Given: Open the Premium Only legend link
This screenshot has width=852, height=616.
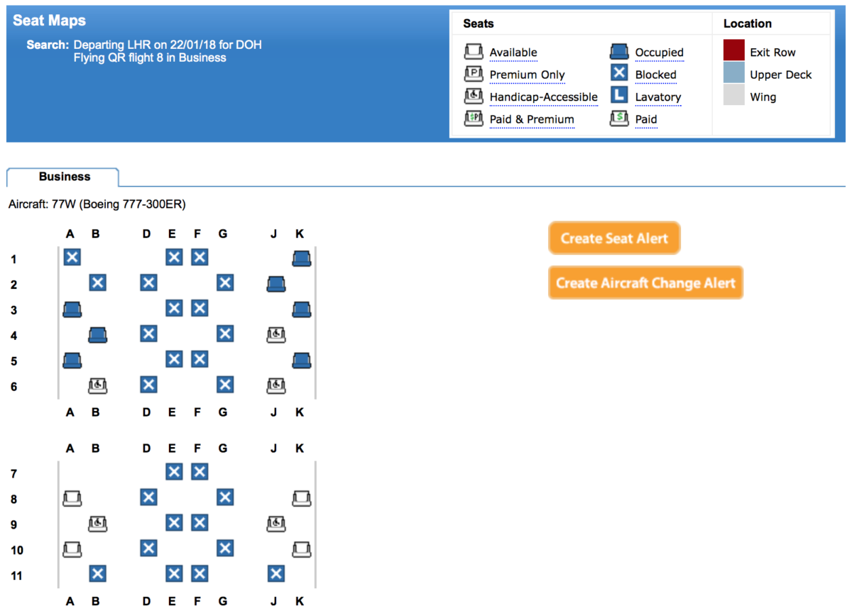Looking at the screenshot, I should pos(528,75).
